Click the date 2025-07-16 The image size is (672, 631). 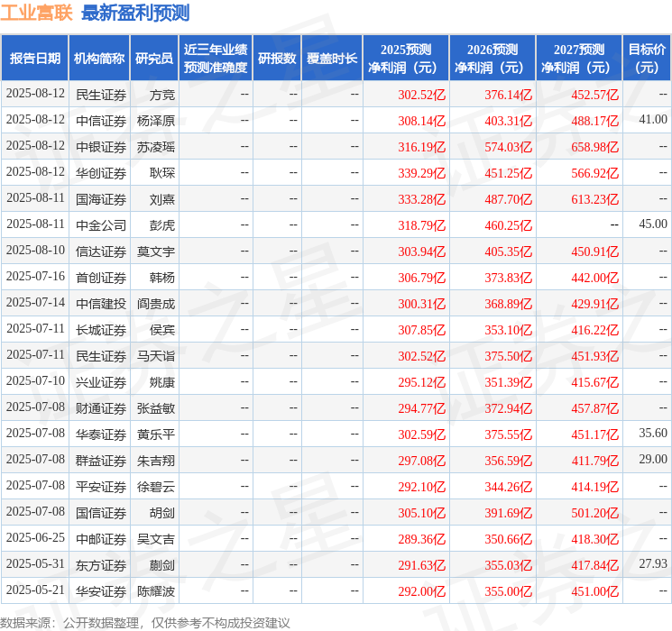[x=35, y=277]
